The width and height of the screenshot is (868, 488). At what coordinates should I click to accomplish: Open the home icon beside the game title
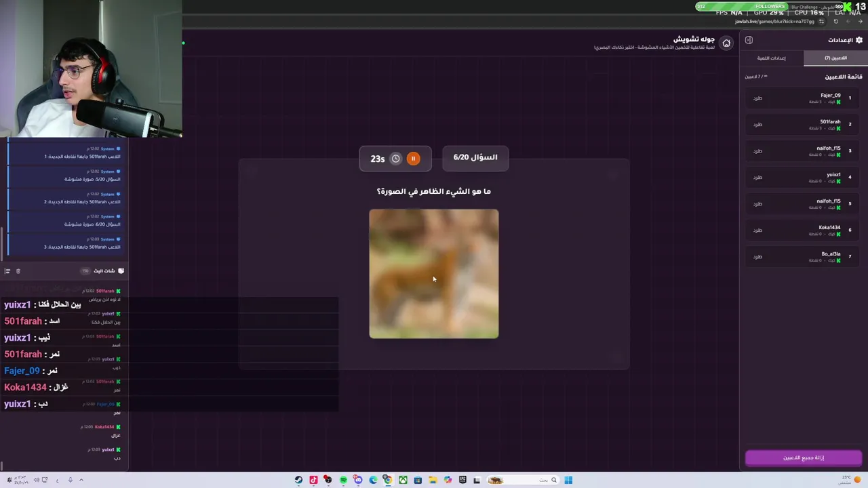click(726, 43)
